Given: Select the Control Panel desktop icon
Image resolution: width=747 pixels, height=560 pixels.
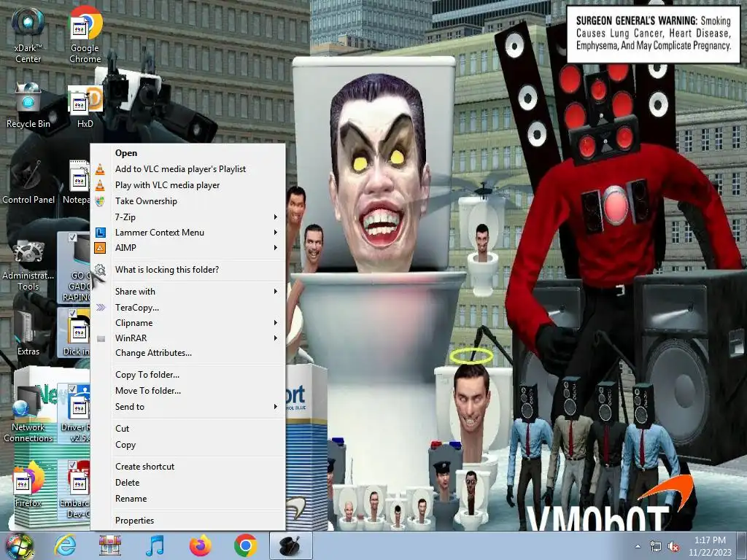Looking at the screenshot, I should (28, 182).
